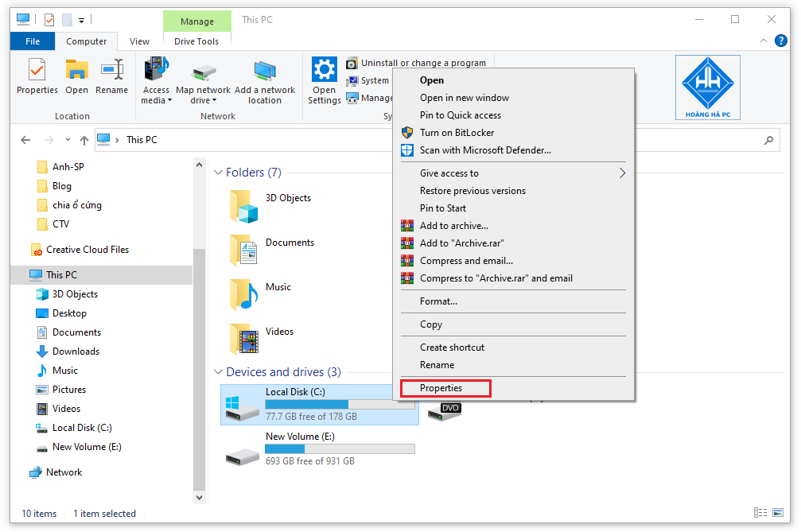Switch to the Computer tab
This screenshot has width=801, height=532.
point(87,41)
